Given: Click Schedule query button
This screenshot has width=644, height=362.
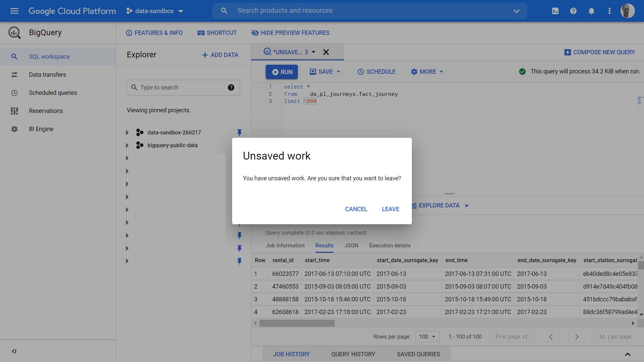Looking at the screenshot, I should coord(377,72).
